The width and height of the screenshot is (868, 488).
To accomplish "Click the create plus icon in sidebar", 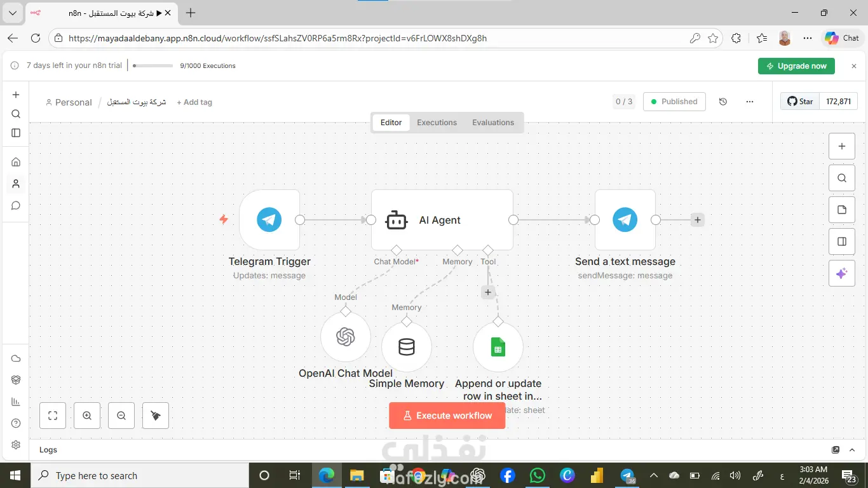I will [x=16, y=95].
